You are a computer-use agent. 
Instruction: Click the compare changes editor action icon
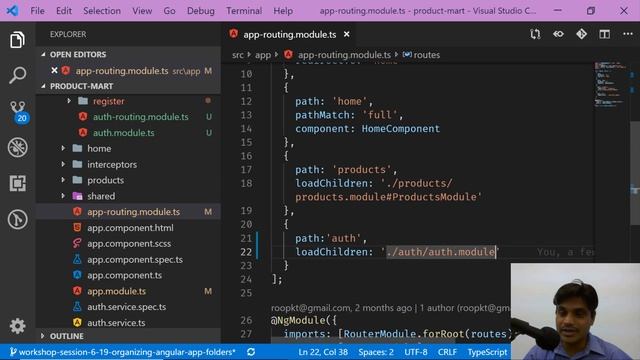tap(535, 34)
